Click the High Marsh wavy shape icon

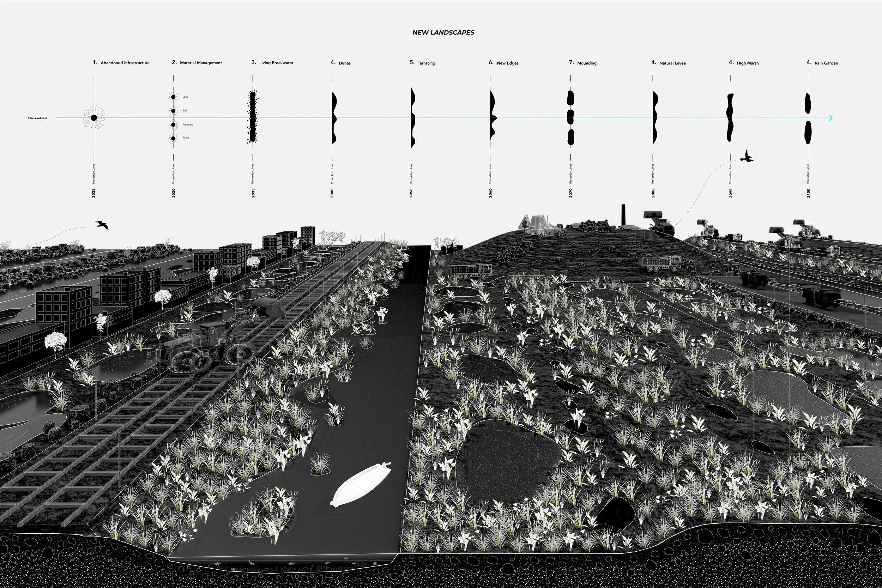click(730, 117)
